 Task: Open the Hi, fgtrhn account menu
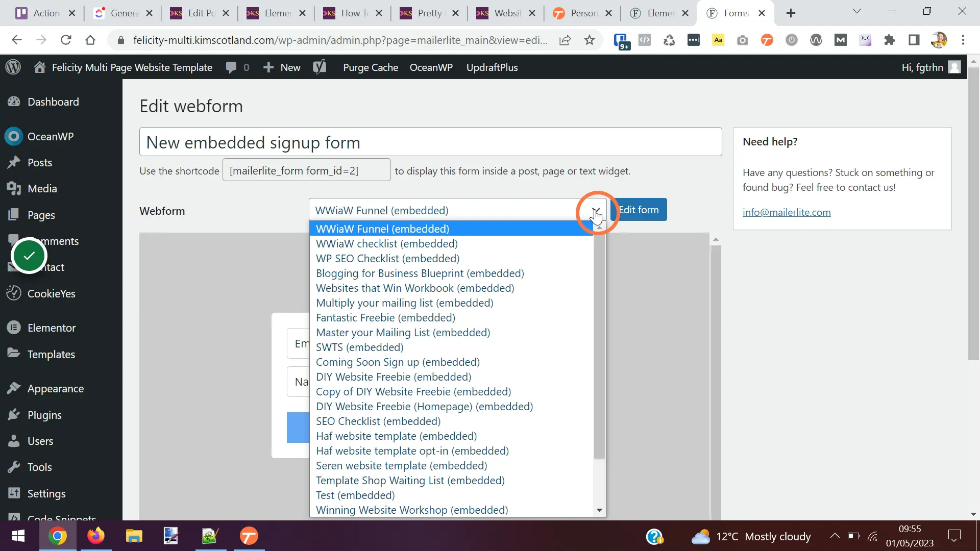pos(931,67)
